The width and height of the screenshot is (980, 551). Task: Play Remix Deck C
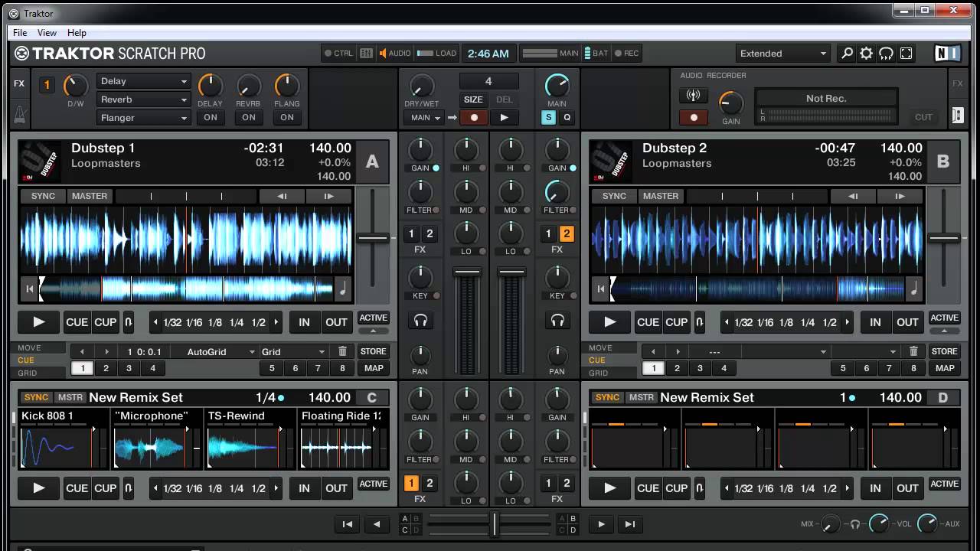(x=39, y=488)
